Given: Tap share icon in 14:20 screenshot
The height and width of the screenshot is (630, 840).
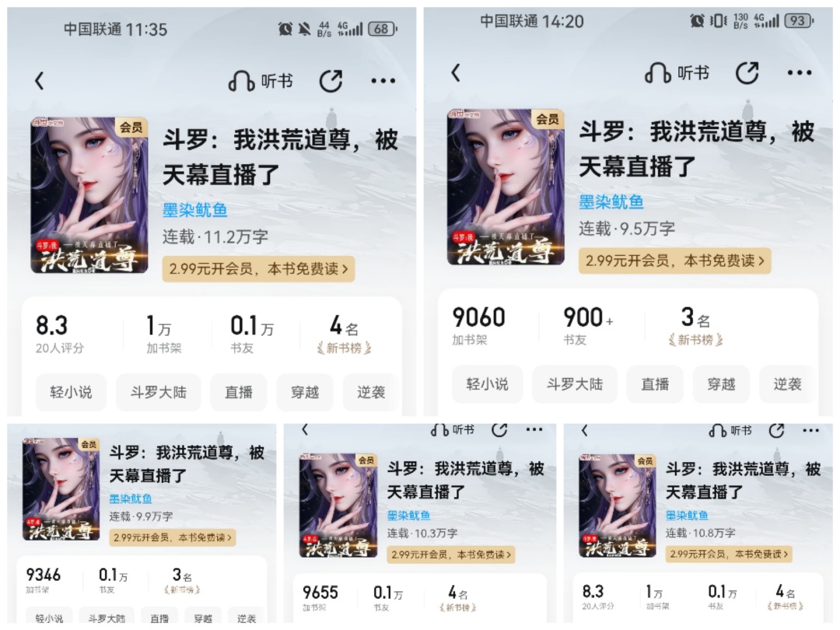Looking at the screenshot, I should tap(747, 73).
